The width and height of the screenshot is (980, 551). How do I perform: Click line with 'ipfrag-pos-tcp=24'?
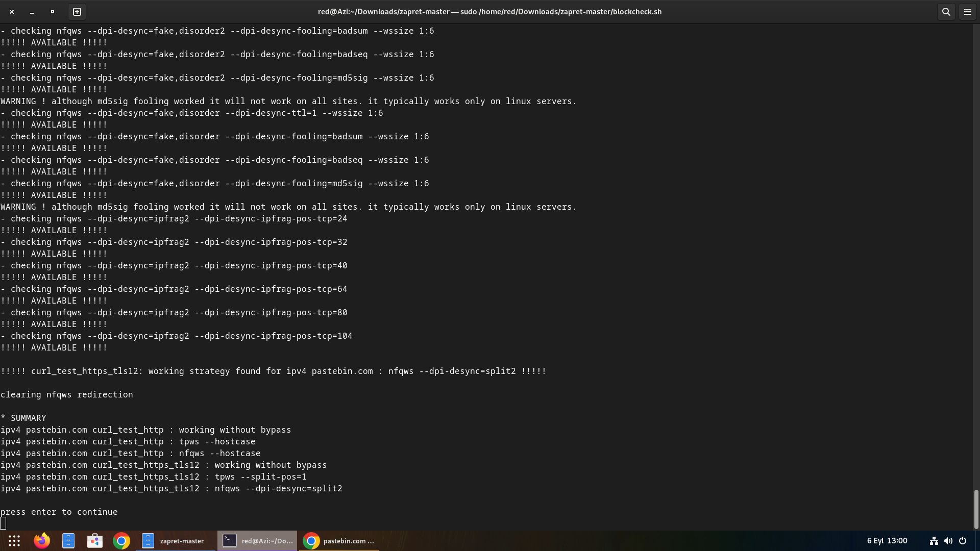pos(174,218)
